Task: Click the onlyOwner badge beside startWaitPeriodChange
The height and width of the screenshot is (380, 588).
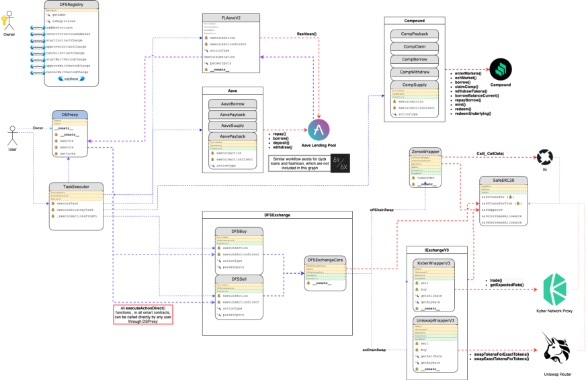Action: coord(38,60)
